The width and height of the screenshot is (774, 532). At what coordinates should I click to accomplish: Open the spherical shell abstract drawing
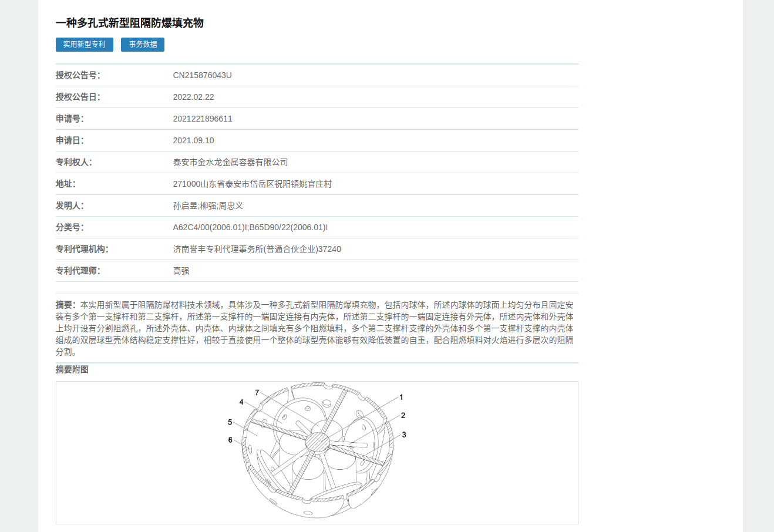pyautogui.click(x=317, y=452)
